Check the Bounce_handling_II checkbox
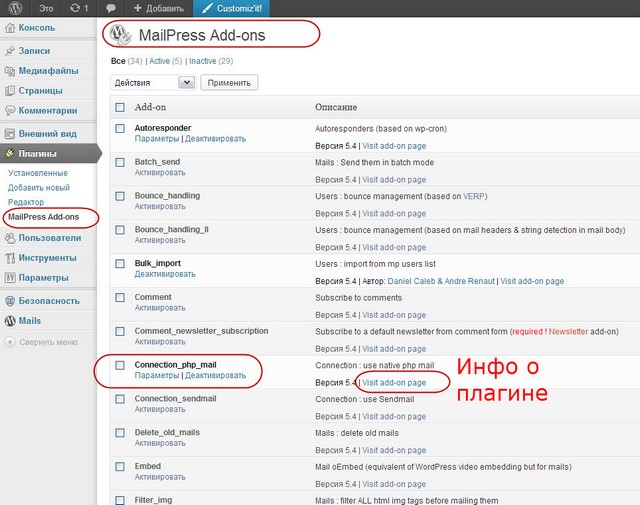The height and width of the screenshot is (505, 640). tap(120, 230)
